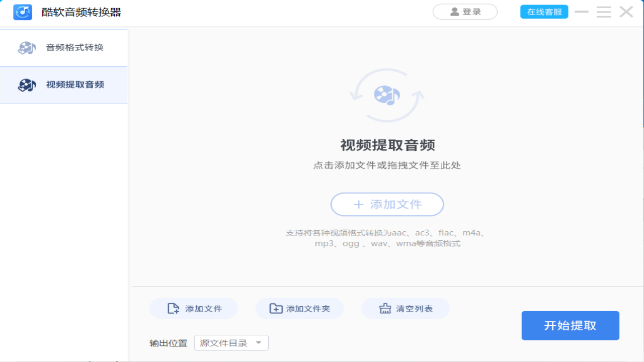Select the 音频格式转换 sidebar icon
The height and width of the screenshot is (362, 644).
tap(27, 47)
